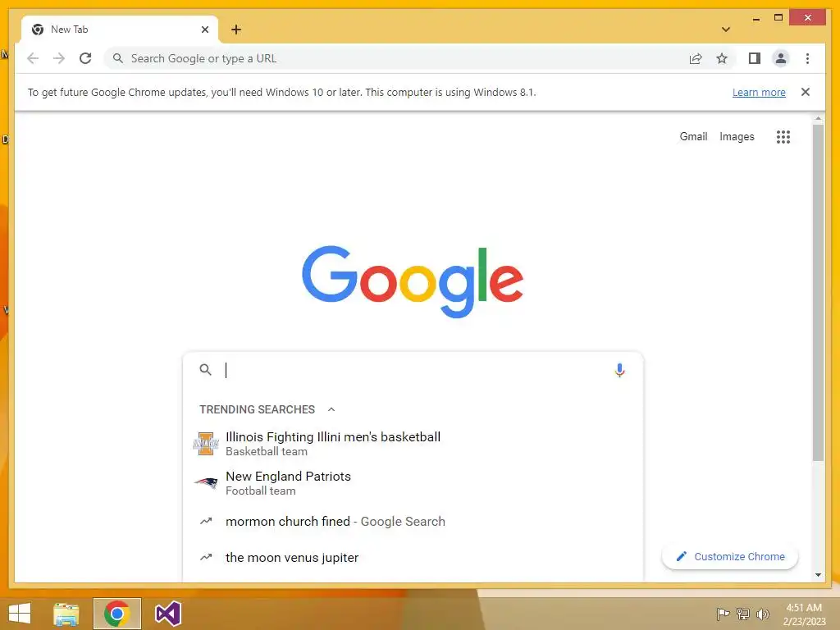The image size is (840, 630).
Task: Click the share this page icon
Action: (x=696, y=58)
